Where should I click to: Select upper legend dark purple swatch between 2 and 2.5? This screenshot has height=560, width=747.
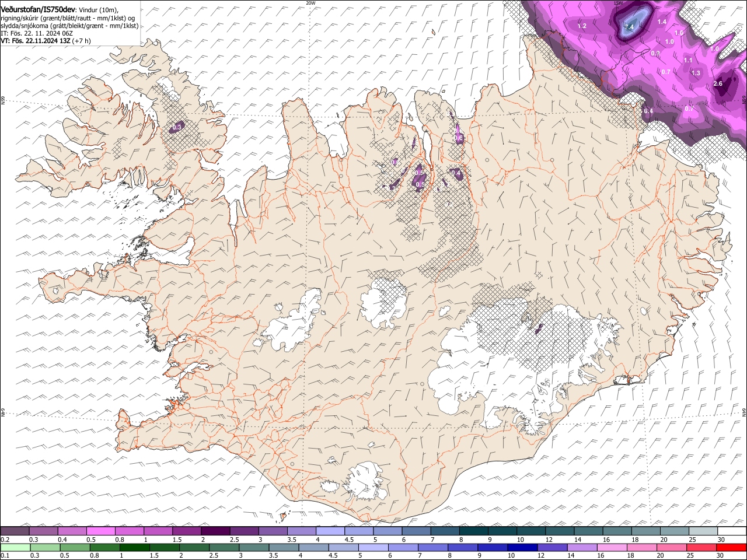(x=215, y=531)
